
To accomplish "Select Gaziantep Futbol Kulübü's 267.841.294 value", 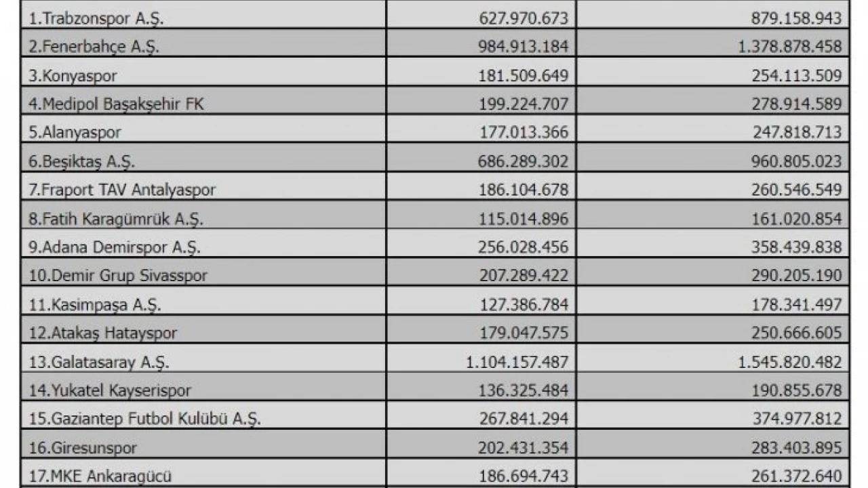I will [x=522, y=420].
